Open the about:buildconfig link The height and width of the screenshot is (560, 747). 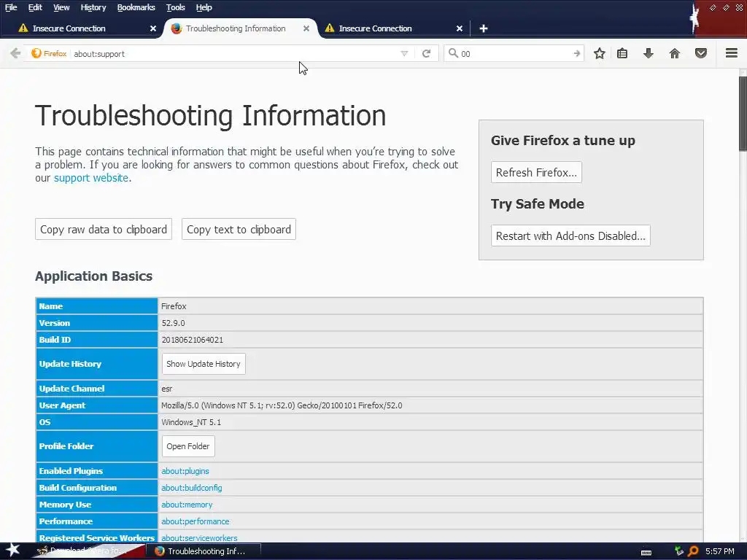tap(192, 488)
